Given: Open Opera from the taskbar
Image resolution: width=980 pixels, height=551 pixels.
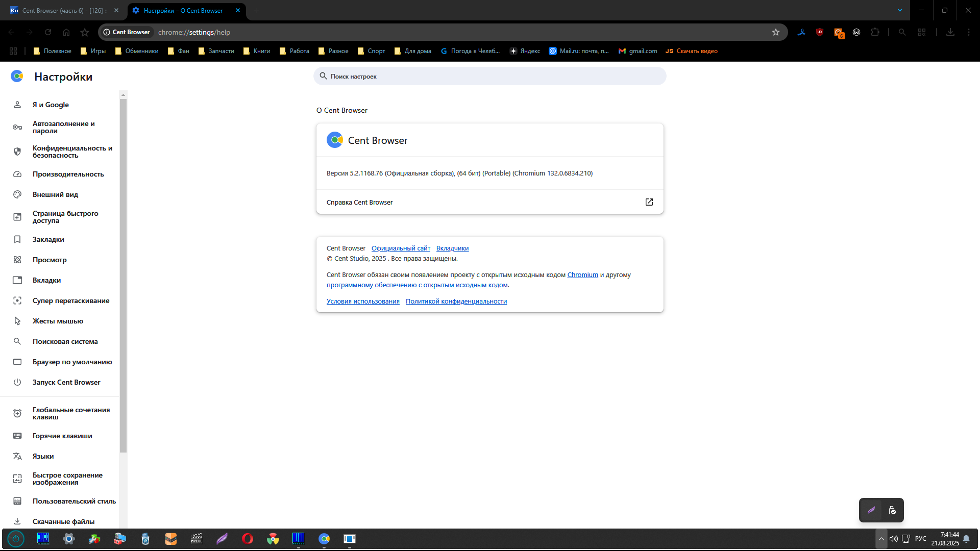Looking at the screenshot, I should 248,539.
